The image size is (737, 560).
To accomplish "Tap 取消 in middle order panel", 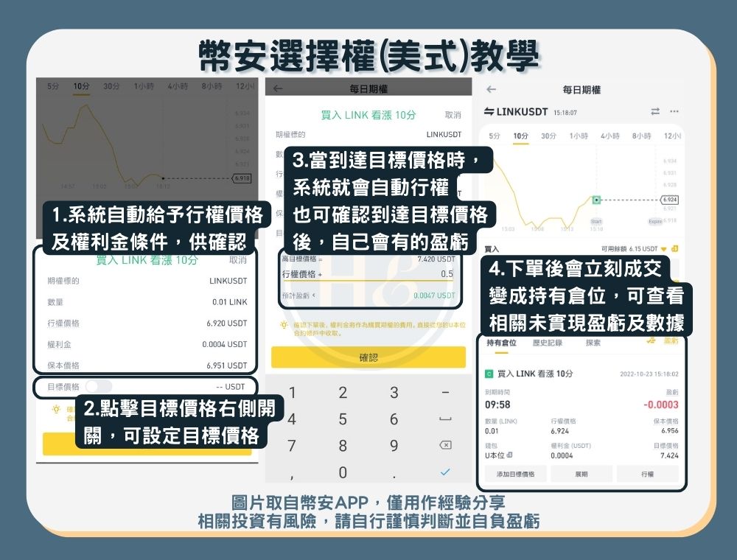I will click(453, 115).
